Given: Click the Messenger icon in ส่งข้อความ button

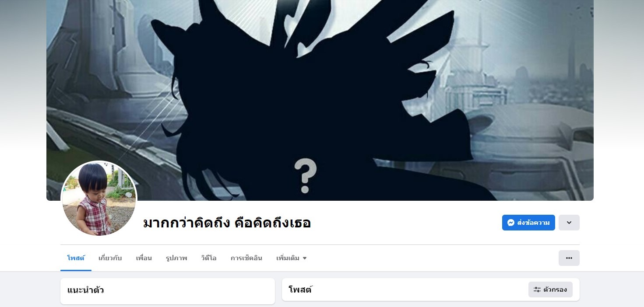Looking at the screenshot, I should coord(510,223).
